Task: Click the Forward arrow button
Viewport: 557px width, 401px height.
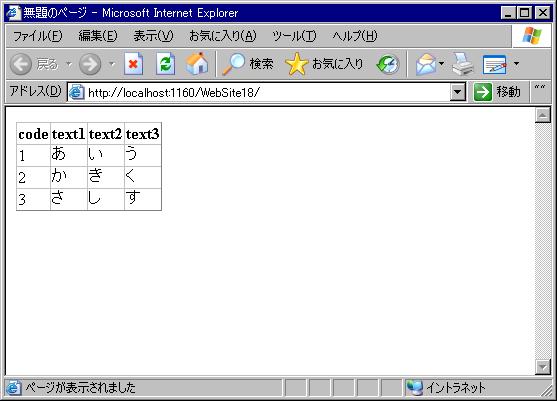Action: [x=90, y=64]
